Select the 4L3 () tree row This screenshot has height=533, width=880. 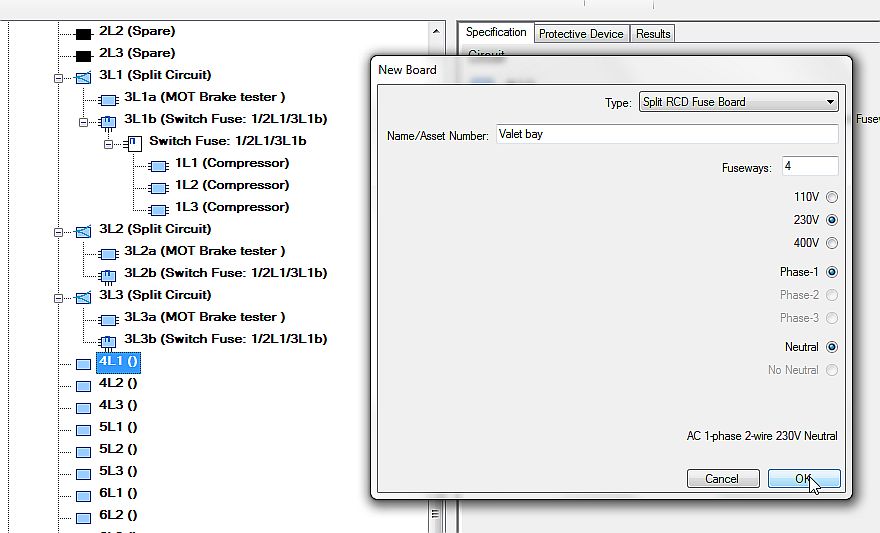click(x=118, y=405)
